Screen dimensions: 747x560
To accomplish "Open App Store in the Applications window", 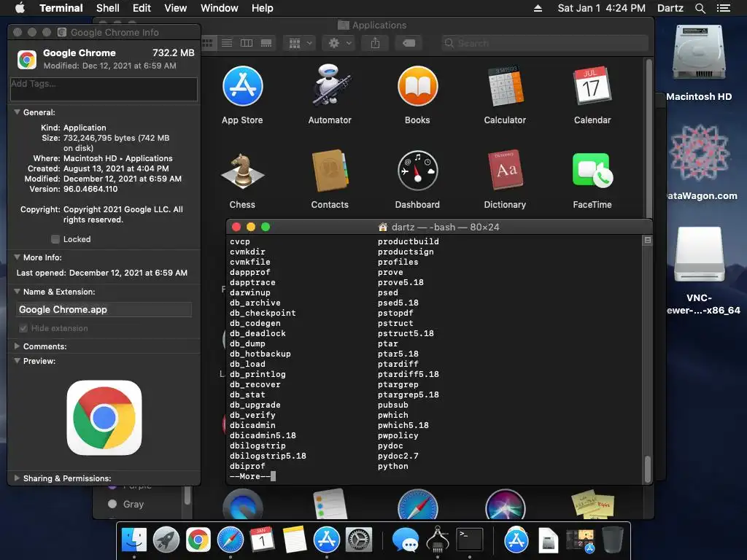I will [242, 86].
